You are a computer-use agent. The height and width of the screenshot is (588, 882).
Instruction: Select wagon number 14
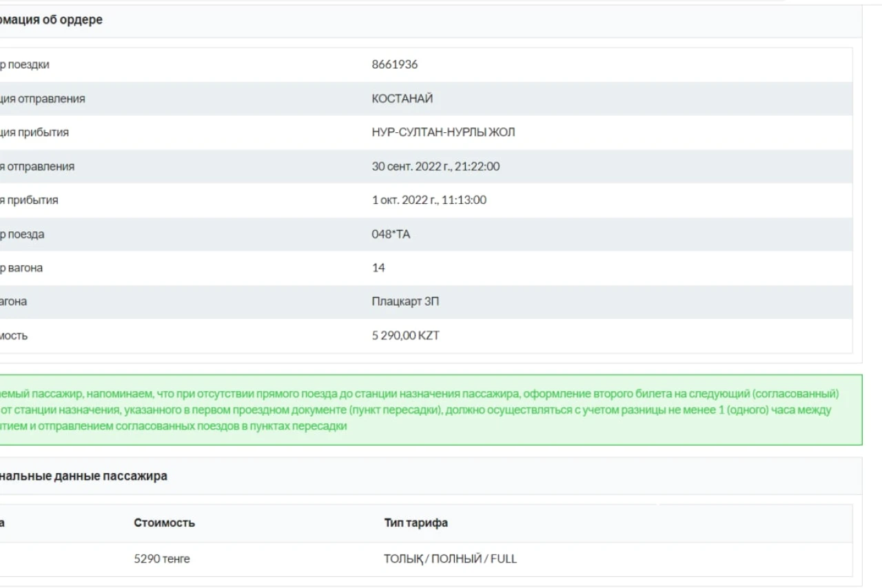pos(378,268)
